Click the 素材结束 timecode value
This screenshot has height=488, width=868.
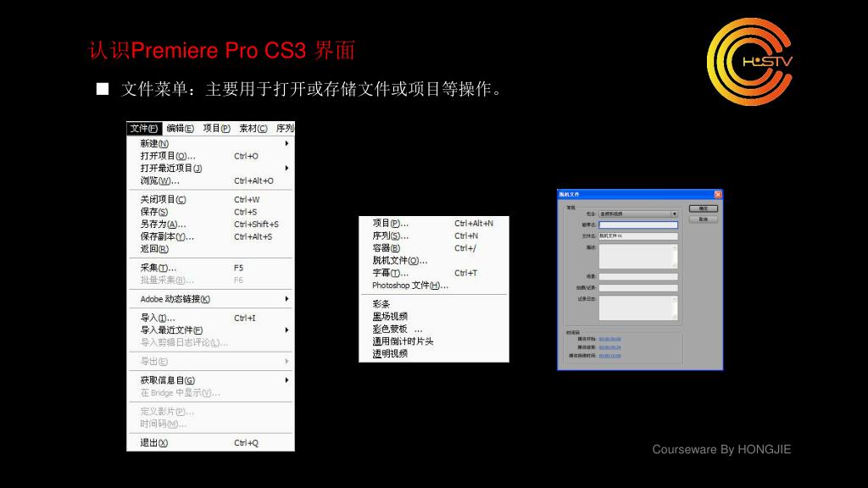[609, 347]
